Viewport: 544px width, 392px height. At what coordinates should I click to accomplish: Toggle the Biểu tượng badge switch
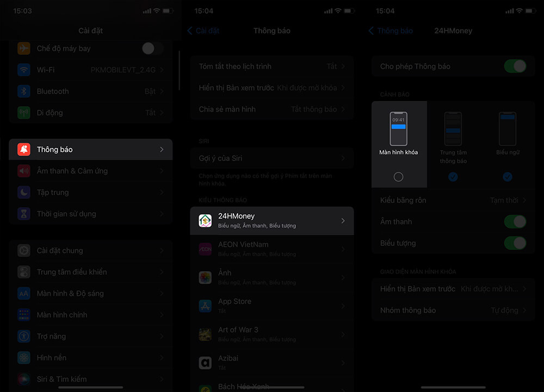click(515, 243)
